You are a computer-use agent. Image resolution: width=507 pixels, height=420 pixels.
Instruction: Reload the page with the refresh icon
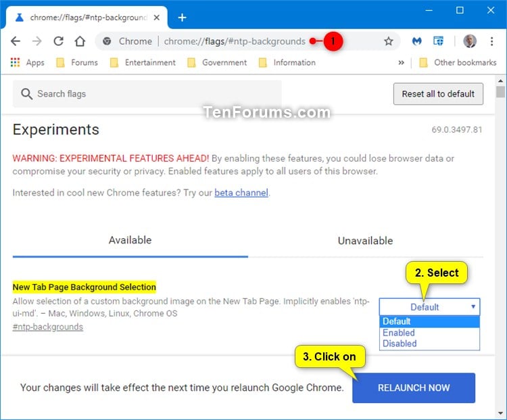[59, 41]
